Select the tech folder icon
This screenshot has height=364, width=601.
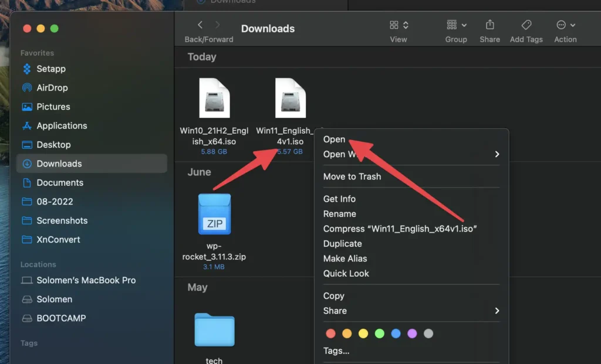click(214, 330)
